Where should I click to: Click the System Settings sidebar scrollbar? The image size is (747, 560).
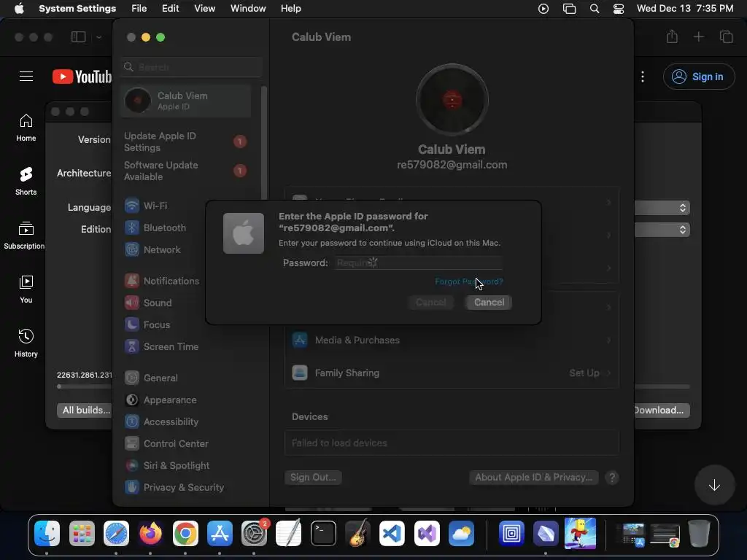pyautogui.click(x=263, y=143)
